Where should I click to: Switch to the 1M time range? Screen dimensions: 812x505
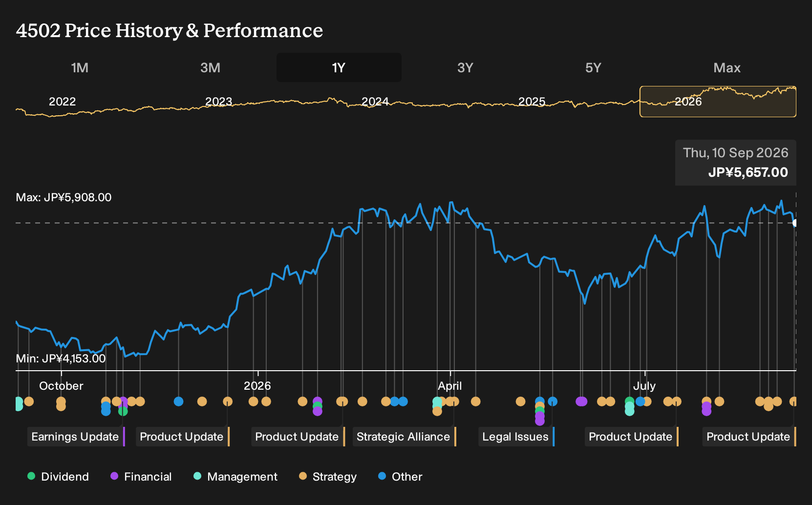point(80,67)
